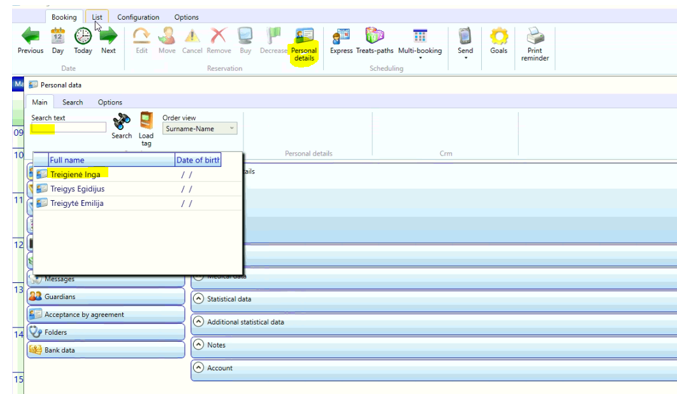
Task: Open the Bank data side button
Action: 106,350
